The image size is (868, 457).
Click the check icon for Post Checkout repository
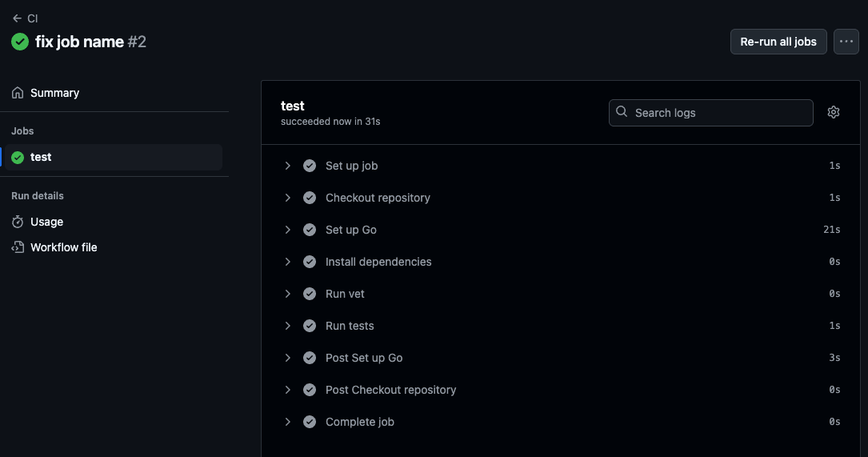click(310, 390)
